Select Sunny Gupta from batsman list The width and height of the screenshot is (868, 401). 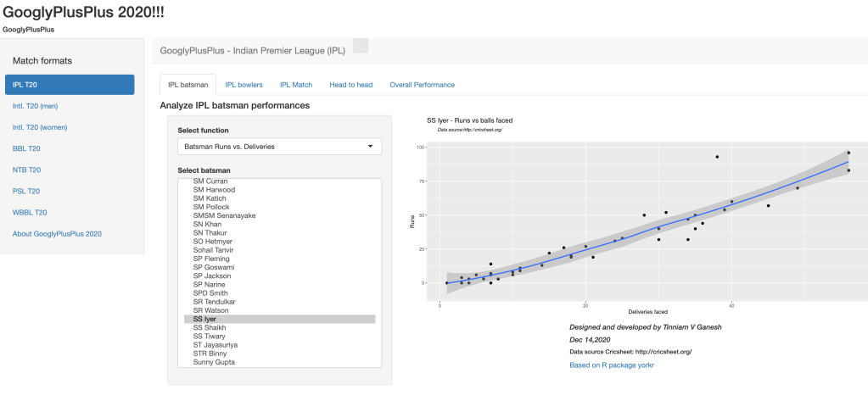pos(214,362)
